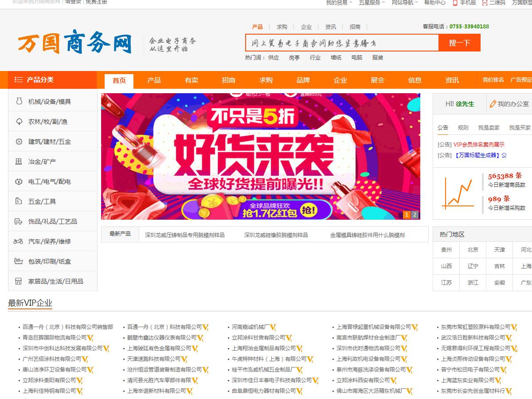The height and width of the screenshot is (399, 532).
Task: Expand the 网站导航 dropdown
Action: pos(405,3)
